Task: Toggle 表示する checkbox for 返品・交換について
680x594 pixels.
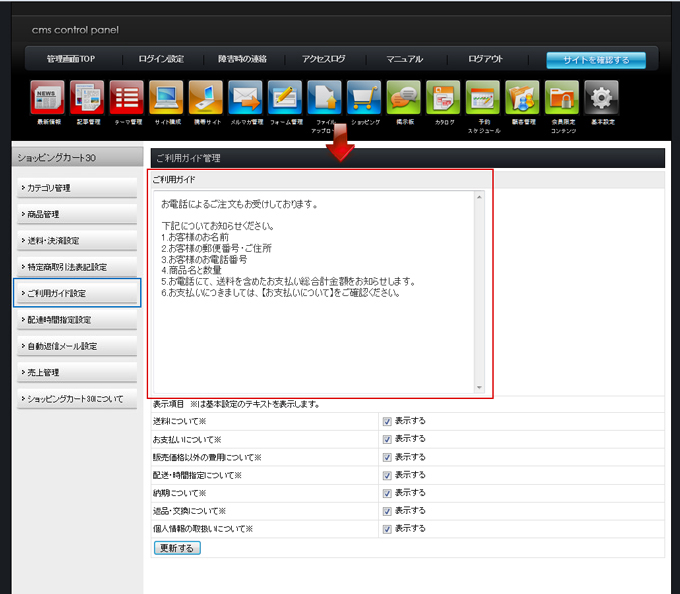Action: pos(387,511)
